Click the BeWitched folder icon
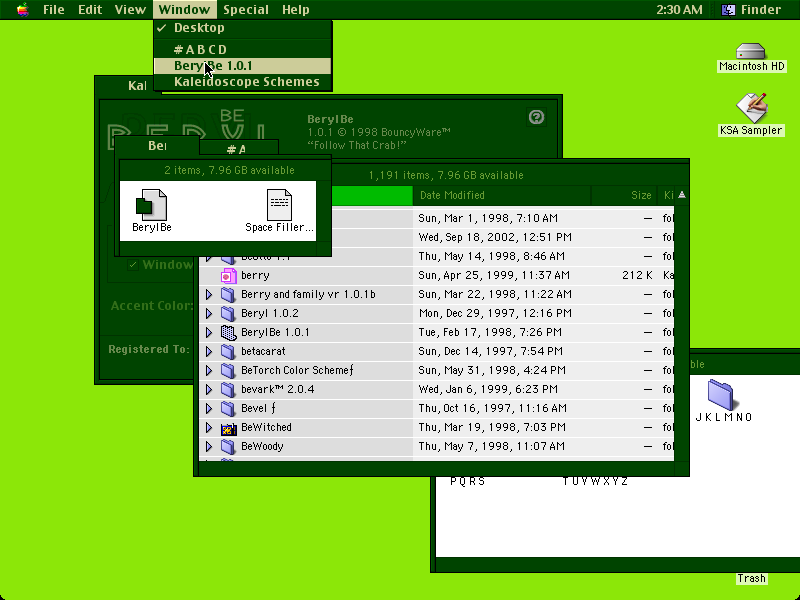 (x=228, y=428)
